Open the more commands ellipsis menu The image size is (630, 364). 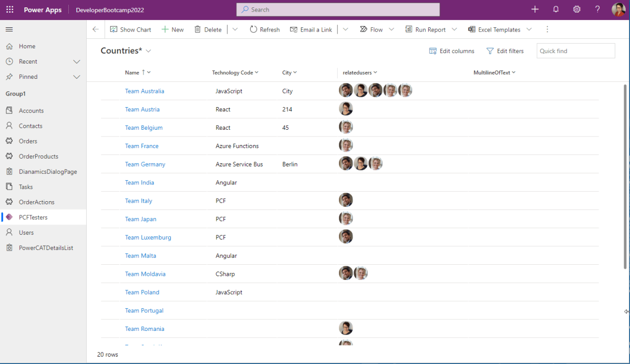547,29
